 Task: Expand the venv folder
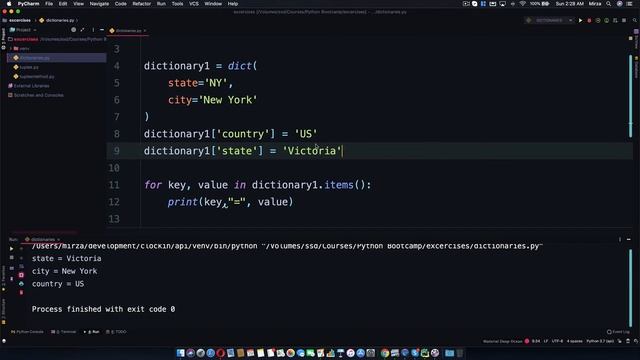point(11,49)
